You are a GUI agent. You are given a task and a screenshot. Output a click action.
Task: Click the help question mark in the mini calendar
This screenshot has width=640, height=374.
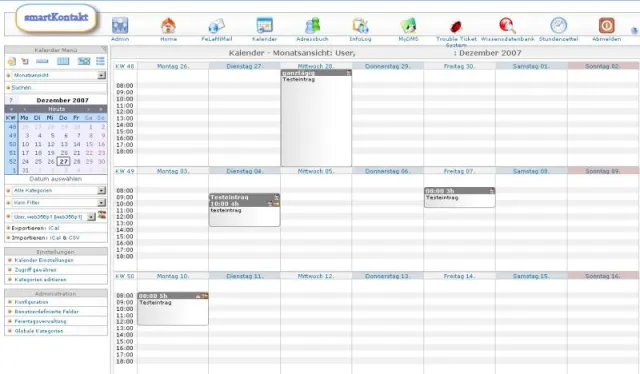click(x=11, y=100)
